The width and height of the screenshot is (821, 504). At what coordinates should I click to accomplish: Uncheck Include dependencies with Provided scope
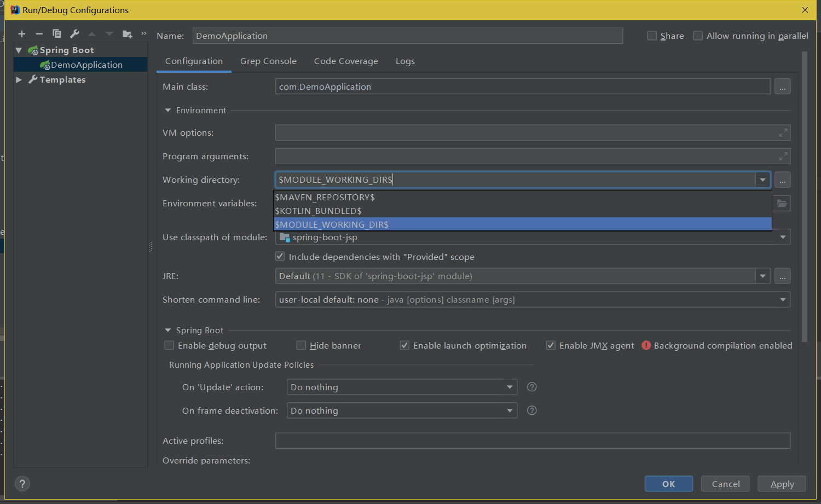(x=280, y=256)
